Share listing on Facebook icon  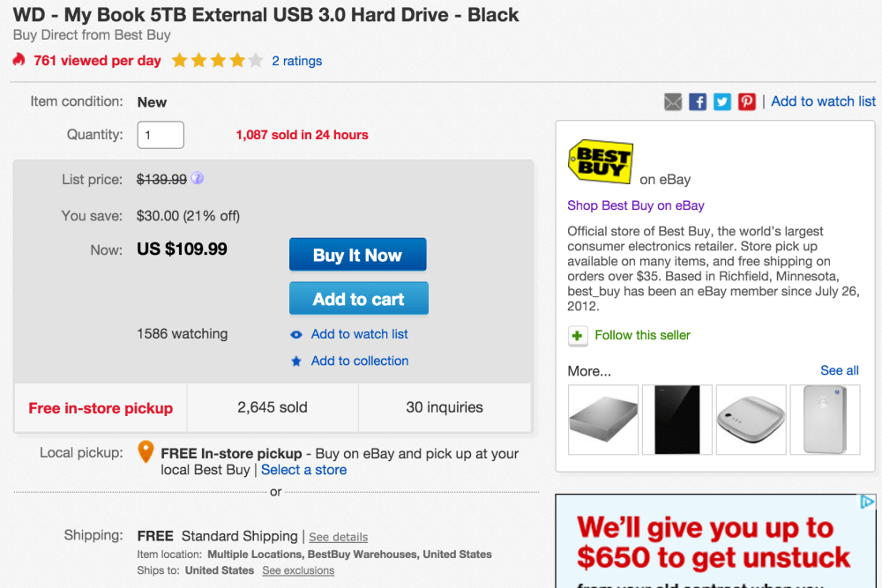698,101
